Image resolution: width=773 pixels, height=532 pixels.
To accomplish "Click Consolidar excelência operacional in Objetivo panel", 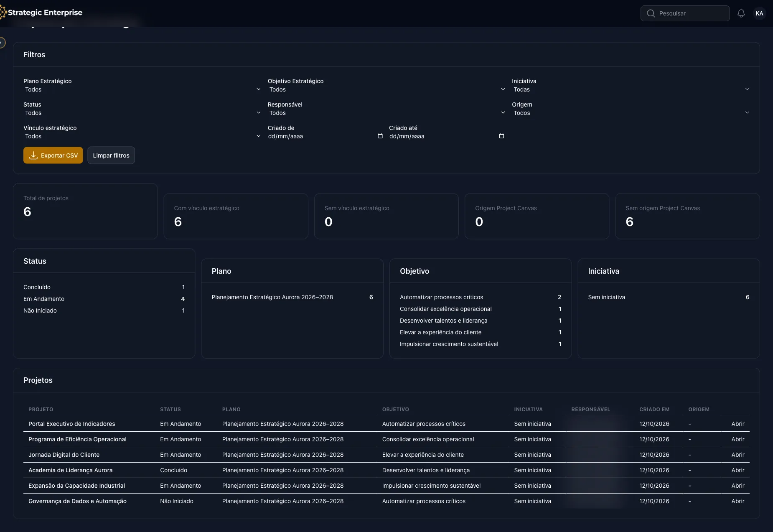I will [x=481, y=309].
